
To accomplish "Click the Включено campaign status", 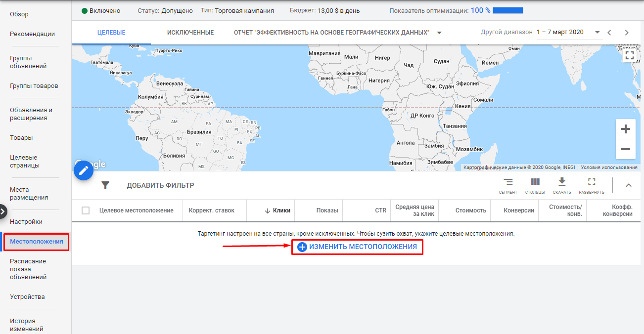I will tap(101, 10).
